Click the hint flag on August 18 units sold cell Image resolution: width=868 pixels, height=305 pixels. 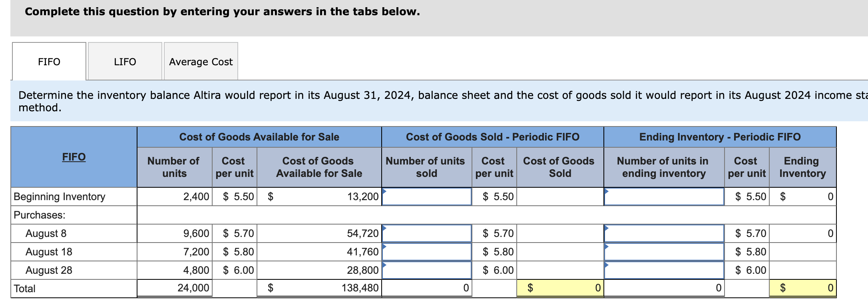(x=384, y=247)
